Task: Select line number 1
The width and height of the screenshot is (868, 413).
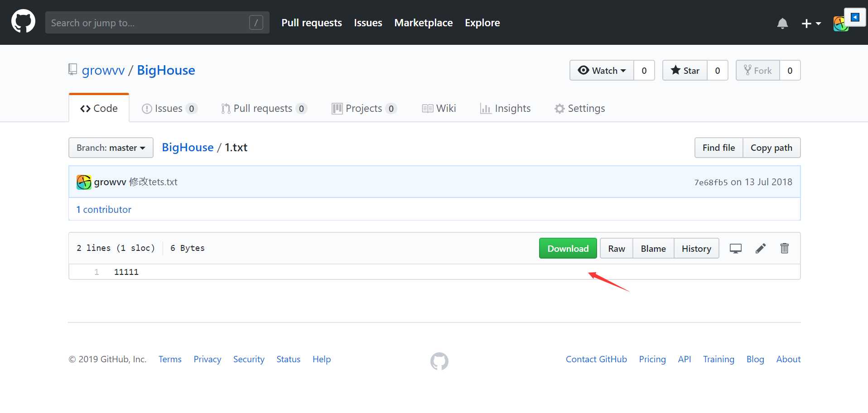Action: click(96, 272)
